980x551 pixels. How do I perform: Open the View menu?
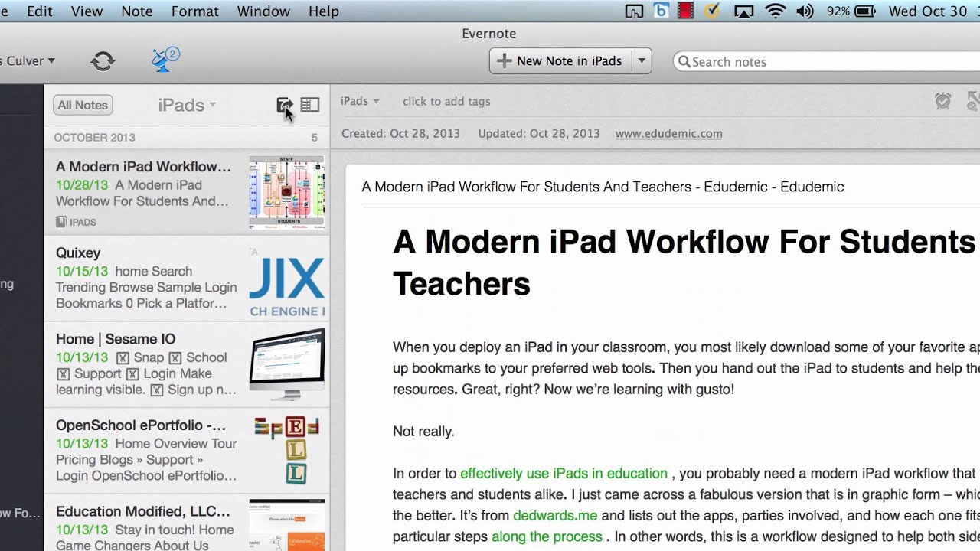click(x=87, y=11)
